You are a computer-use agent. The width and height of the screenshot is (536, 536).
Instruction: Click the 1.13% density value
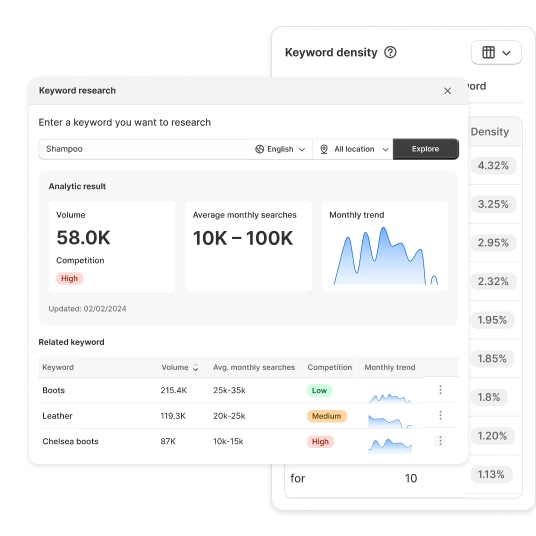point(491,474)
